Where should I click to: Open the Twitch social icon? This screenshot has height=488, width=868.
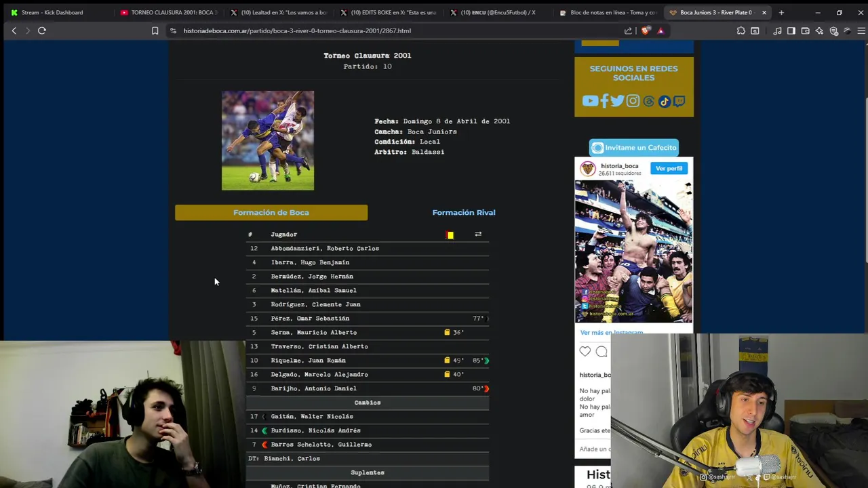pos(679,102)
